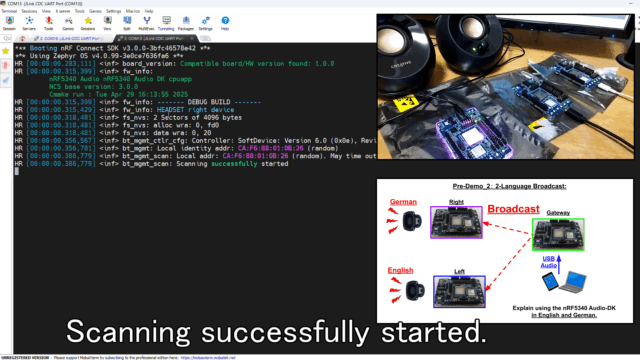
Task: Open the Servers toolbar icon
Action: (29, 23)
